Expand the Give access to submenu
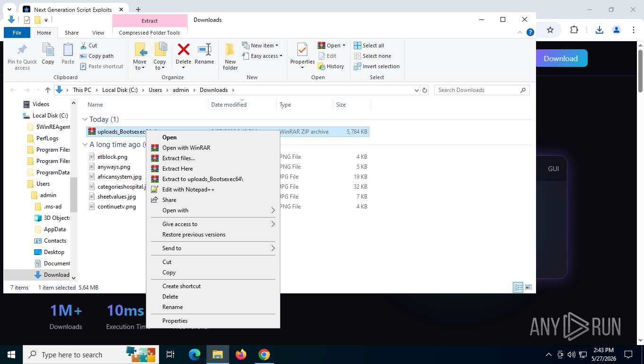This screenshot has width=644, height=364. click(213, 224)
